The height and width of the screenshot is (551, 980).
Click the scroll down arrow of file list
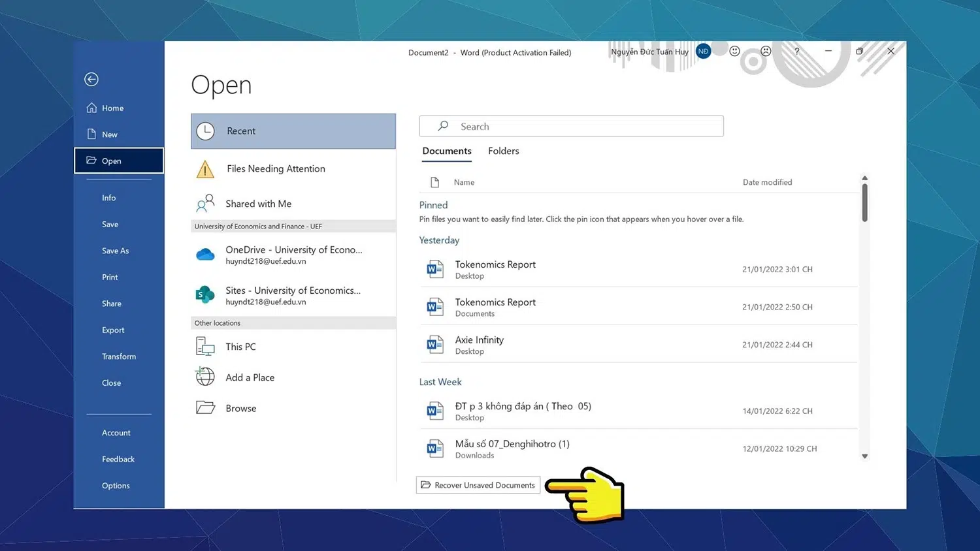pos(864,456)
